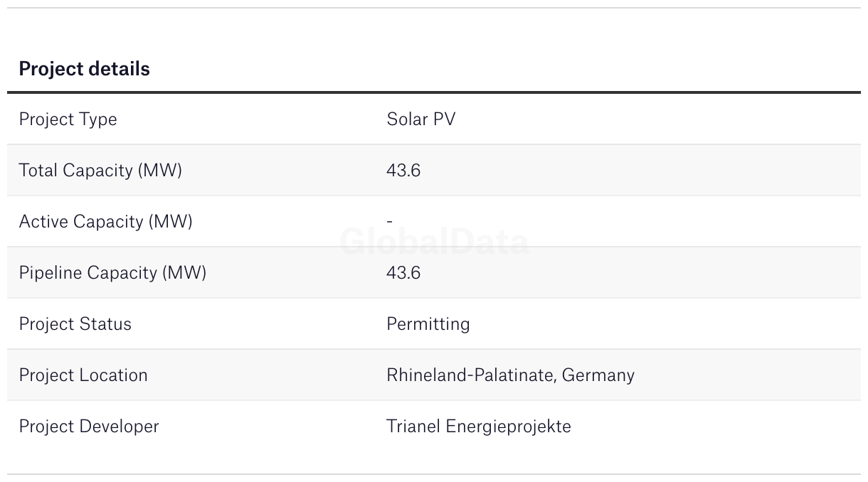Select the Project Type label
868x482 pixels.
pyautogui.click(x=68, y=119)
